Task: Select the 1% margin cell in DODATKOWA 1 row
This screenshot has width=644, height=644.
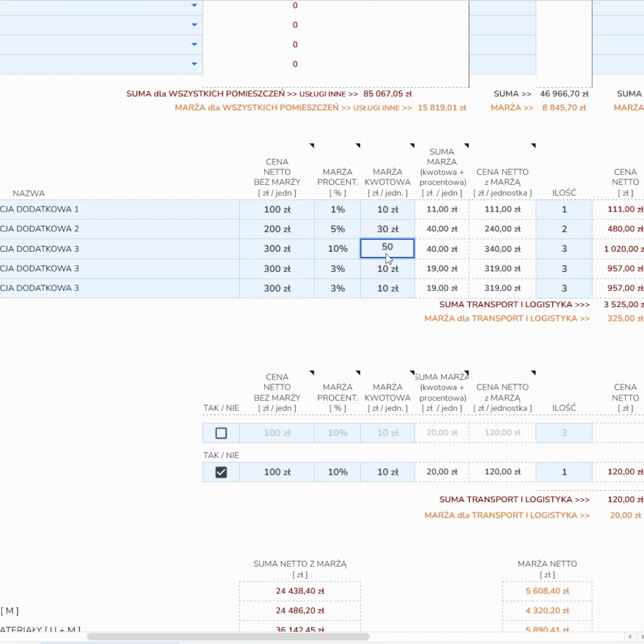Action: 338,209
